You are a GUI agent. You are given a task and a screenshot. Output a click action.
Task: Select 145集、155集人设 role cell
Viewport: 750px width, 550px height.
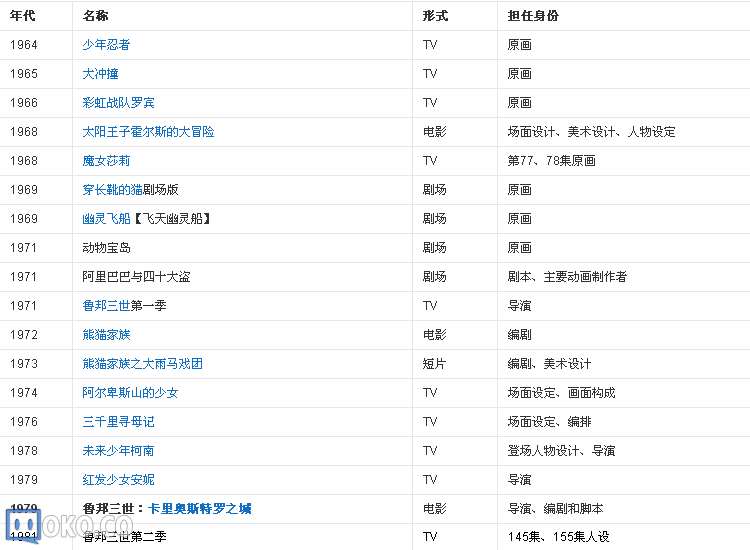pyautogui.click(x=559, y=537)
